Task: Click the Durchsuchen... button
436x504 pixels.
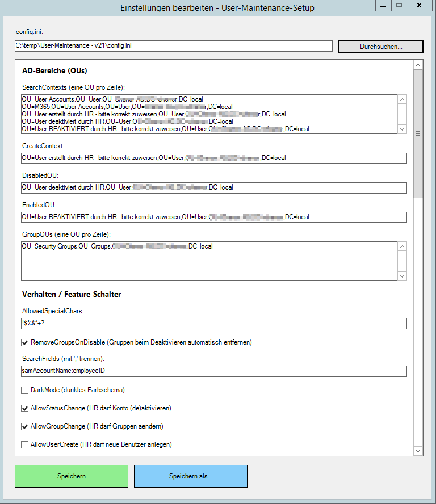Action: (381, 47)
